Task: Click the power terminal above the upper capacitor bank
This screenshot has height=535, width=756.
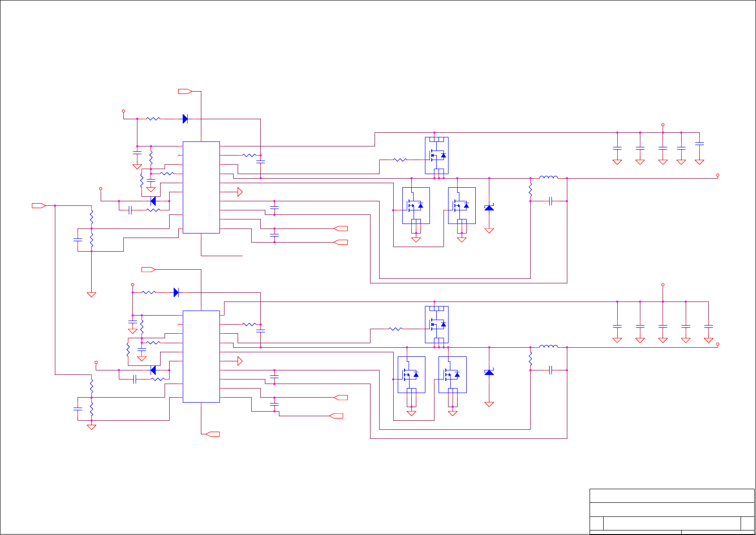Action: tap(663, 125)
